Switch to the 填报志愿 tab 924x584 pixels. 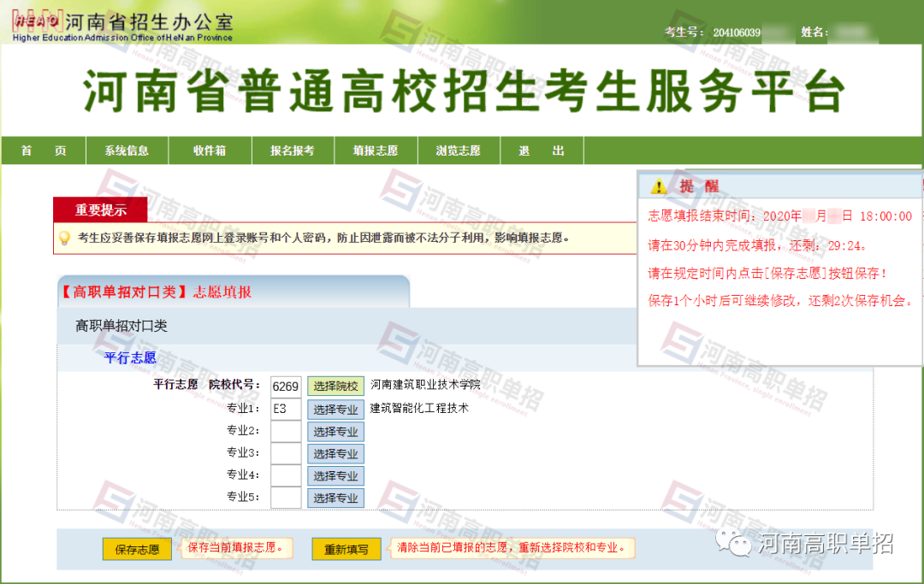(376, 150)
